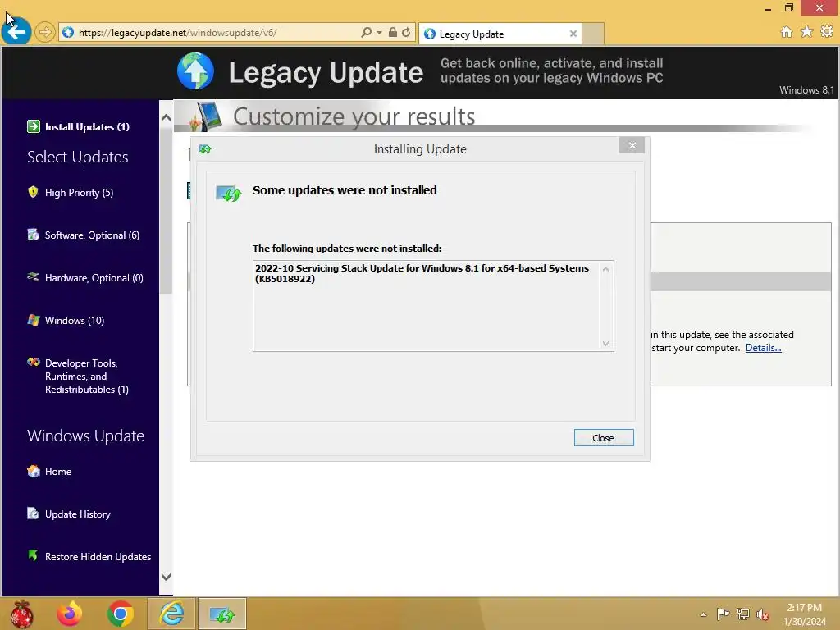Click the Legacy Update globe logo
The height and width of the screenshot is (630, 840).
coord(195,71)
